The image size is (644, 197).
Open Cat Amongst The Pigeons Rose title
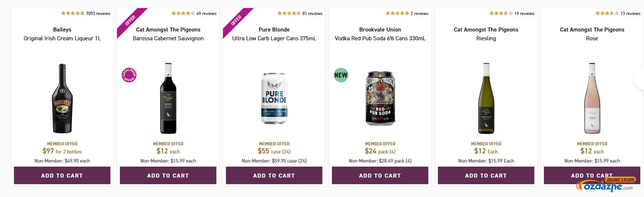click(x=592, y=34)
